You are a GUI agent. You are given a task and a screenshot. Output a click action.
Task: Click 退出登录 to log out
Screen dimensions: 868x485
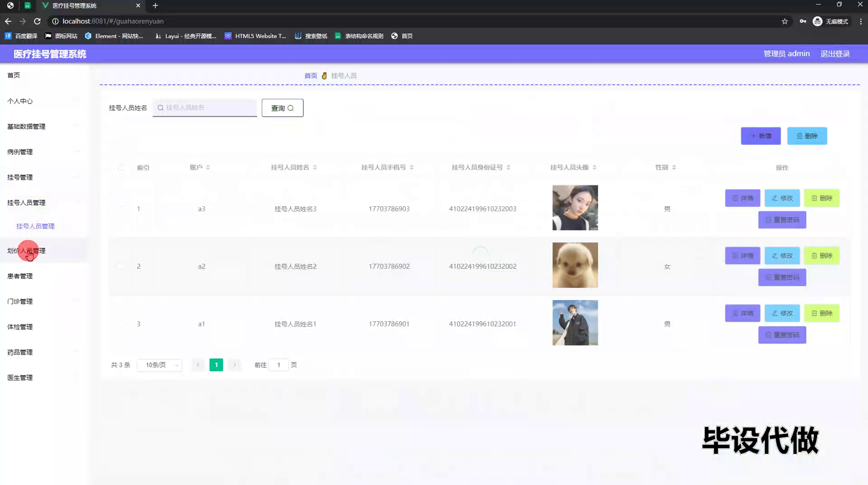pyautogui.click(x=835, y=53)
